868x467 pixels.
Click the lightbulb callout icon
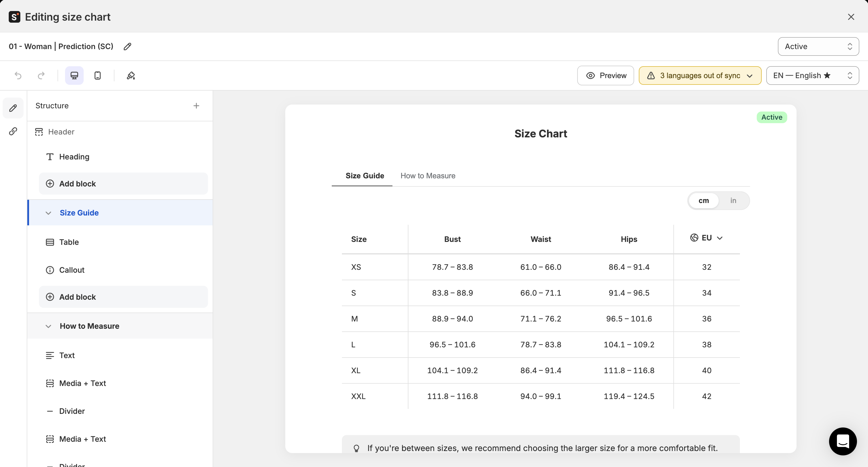[x=356, y=448]
